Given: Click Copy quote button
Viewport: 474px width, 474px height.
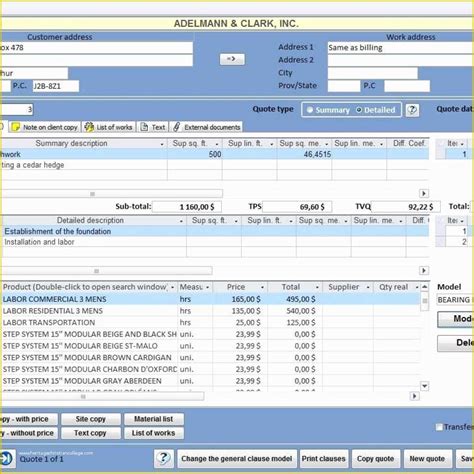Looking at the screenshot, I should pyautogui.click(x=375, y=459).
